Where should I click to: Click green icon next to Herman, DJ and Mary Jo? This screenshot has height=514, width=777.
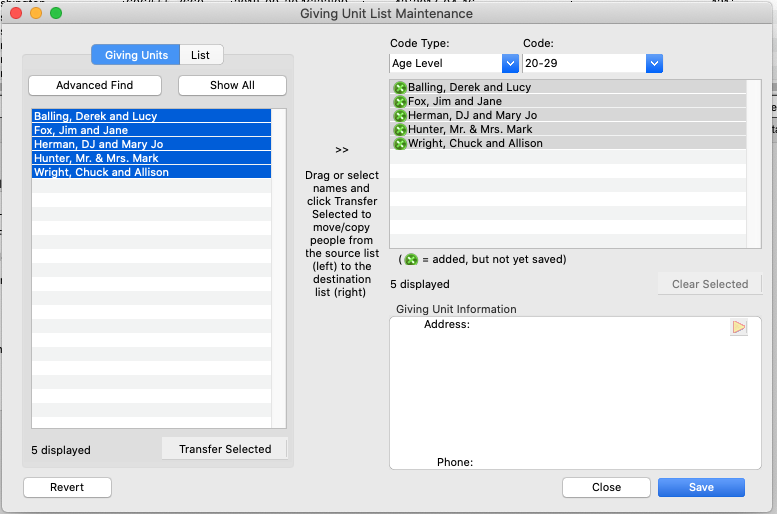click(x=400, y=116)
